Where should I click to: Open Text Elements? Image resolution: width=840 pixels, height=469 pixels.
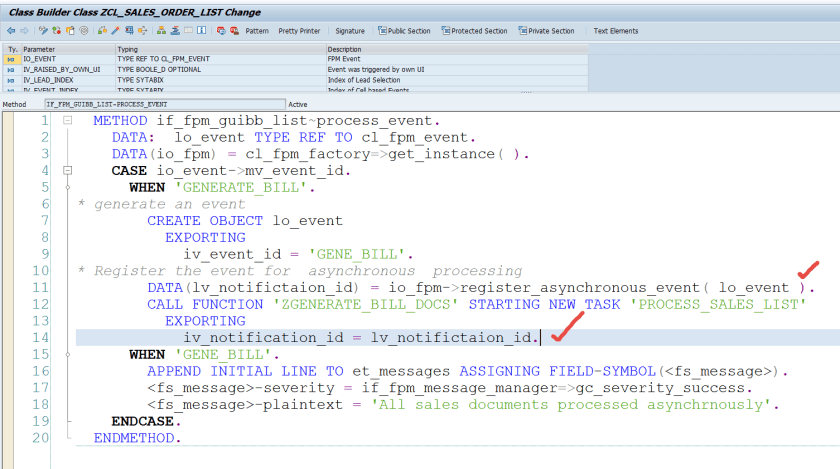616,31
